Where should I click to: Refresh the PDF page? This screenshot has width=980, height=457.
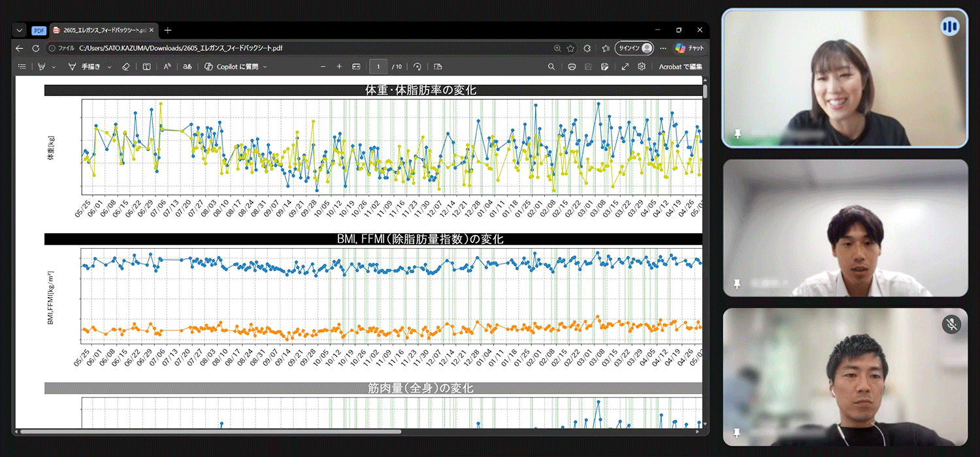[36, 48]
